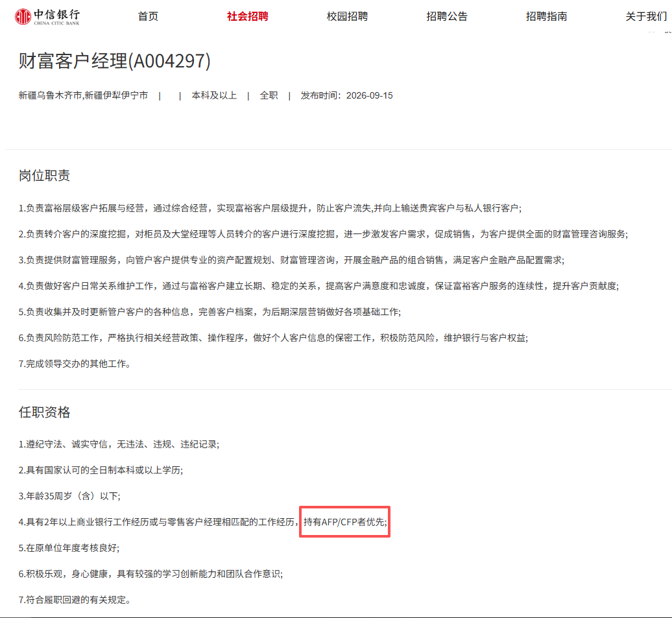
Task: Click the 本科及以上 education requirement
Action: [214, 95]
